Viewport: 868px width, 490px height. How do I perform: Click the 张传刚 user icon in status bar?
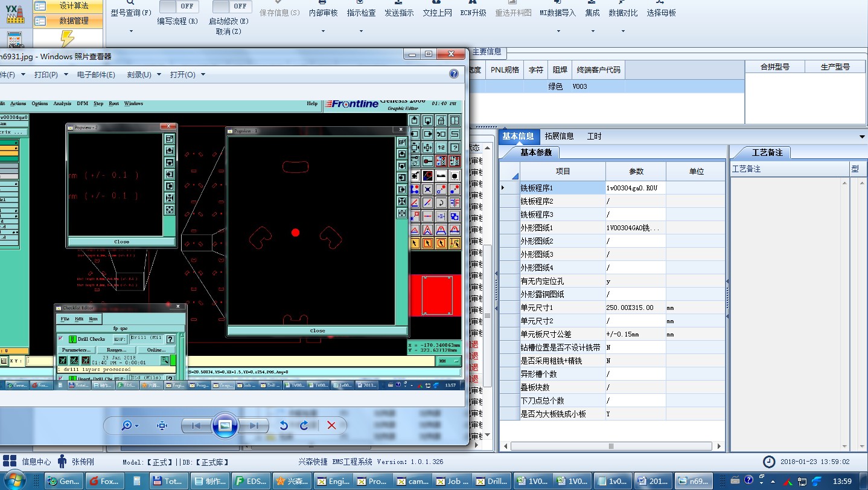[x=62, y=462]
